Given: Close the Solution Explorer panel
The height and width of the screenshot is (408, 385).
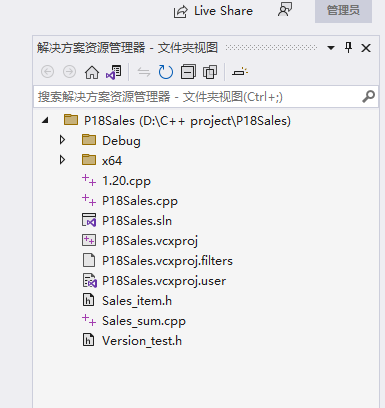Looking at the screenshot, I should click(x=366, y=48).
